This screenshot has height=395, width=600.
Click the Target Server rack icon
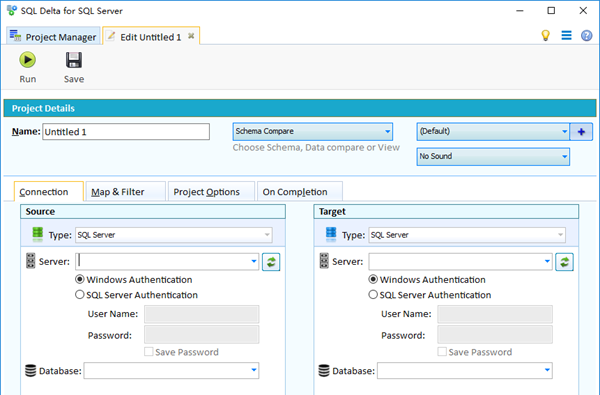tap(324, 261)
